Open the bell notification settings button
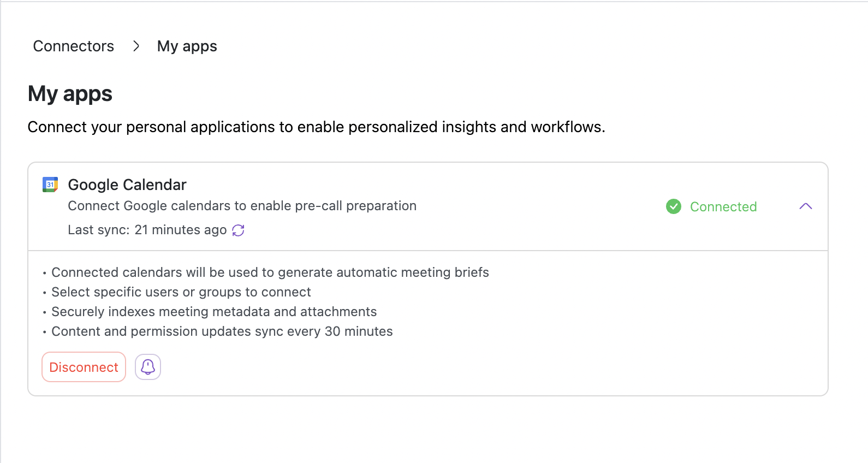 point(148,367)
